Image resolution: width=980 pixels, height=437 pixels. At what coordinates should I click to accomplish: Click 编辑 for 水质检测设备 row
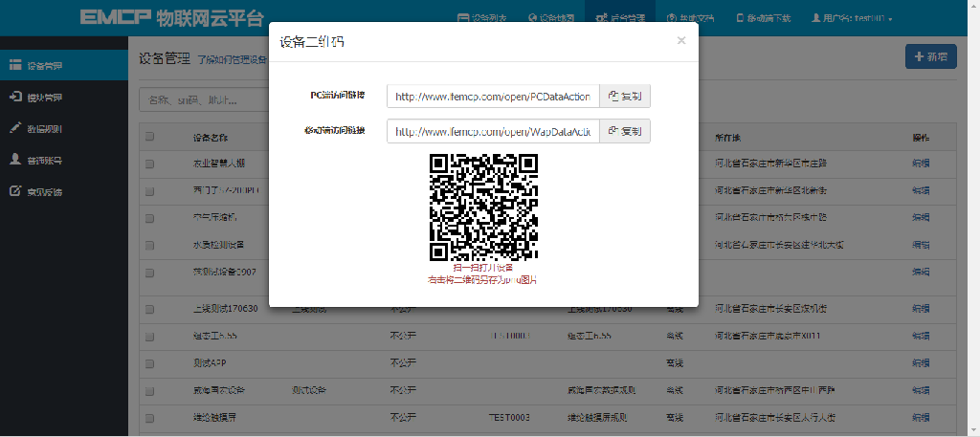tap(921, 245)
